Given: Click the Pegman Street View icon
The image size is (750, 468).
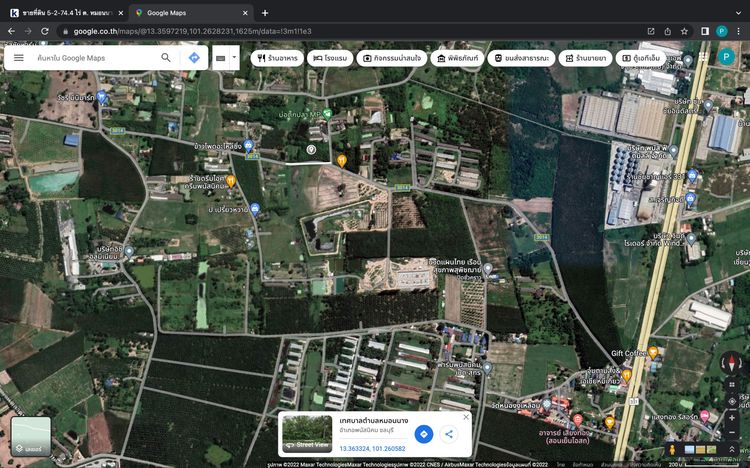Looking at the screenshot, I should pyautogui.click(x=671, y=450).
